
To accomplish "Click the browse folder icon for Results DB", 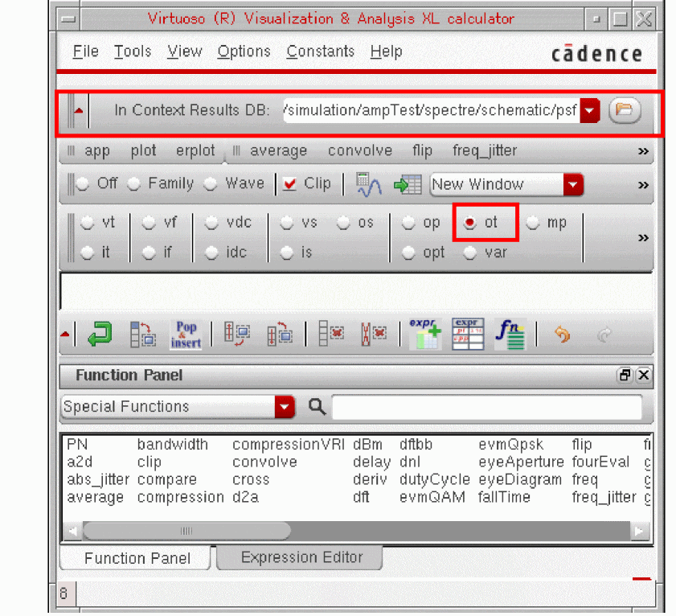I will click(625, 110).
